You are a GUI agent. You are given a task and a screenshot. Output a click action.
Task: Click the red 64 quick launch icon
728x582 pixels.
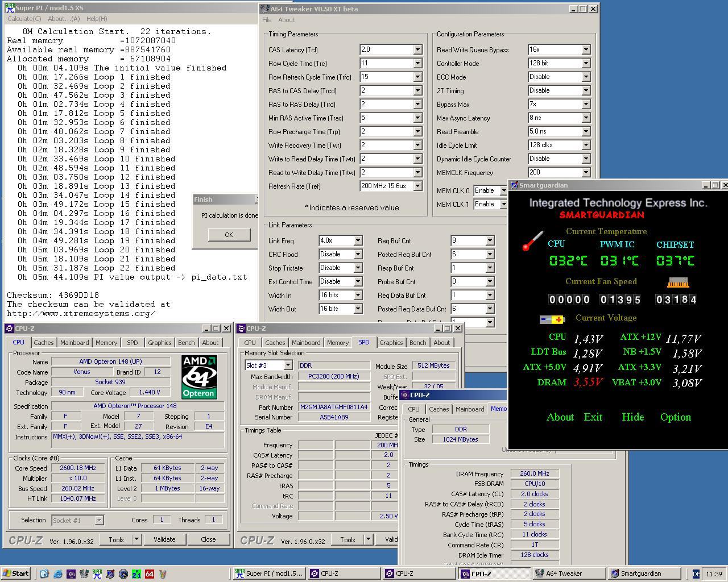click(150, 573)
